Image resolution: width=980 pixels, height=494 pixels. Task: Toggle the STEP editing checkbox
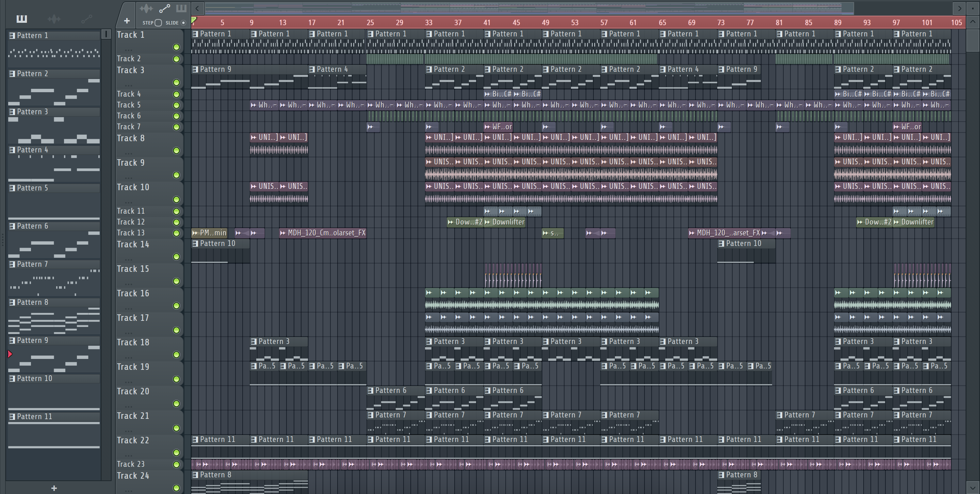[x=158, y=23]
